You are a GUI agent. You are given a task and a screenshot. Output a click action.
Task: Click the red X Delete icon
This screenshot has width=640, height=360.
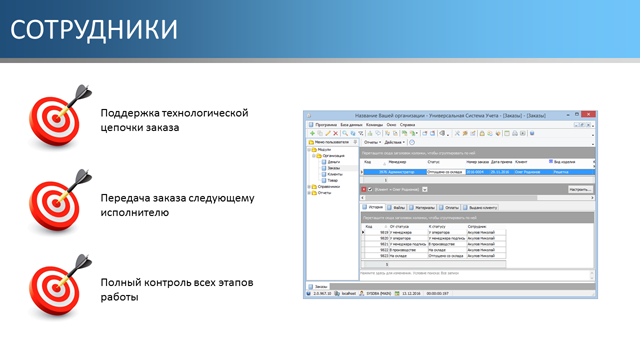[x=336, y=133]
